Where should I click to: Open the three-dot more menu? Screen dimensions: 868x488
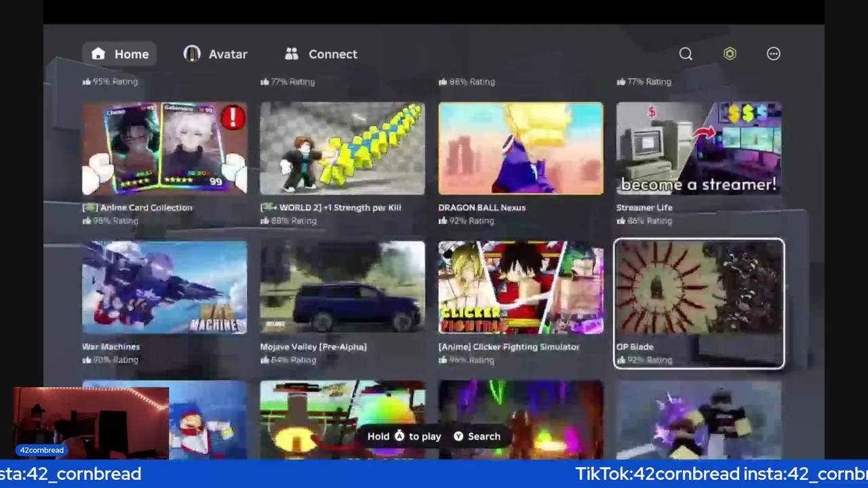[x=774, y=54]
